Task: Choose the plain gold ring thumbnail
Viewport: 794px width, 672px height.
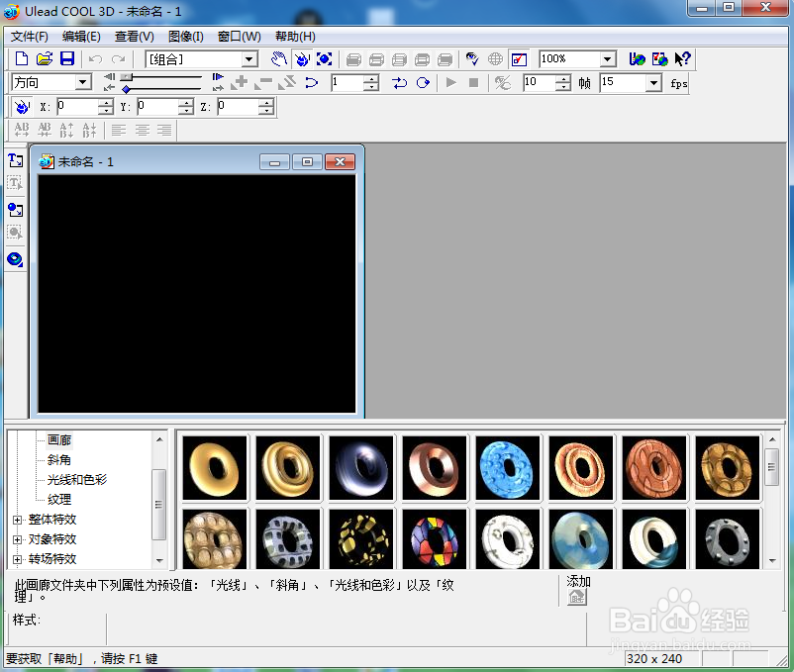Action: point(215,468)
